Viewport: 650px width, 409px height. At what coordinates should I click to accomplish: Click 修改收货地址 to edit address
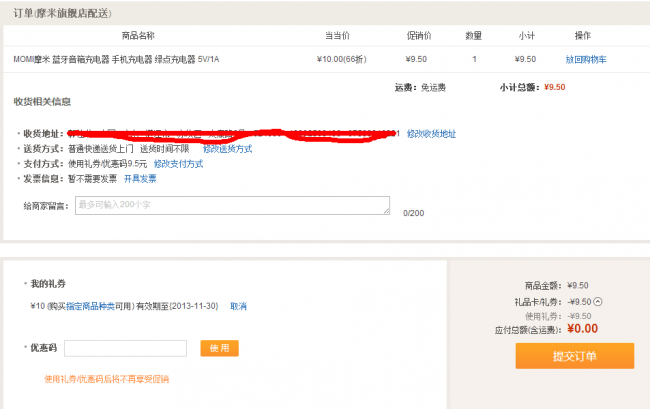[431, 133]
